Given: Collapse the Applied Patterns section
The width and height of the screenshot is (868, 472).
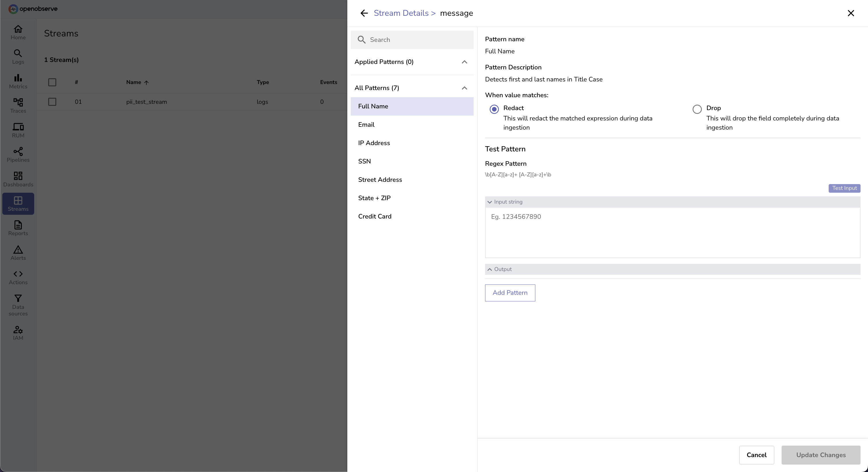Looking at the screenshot, I should pos(464,62).
